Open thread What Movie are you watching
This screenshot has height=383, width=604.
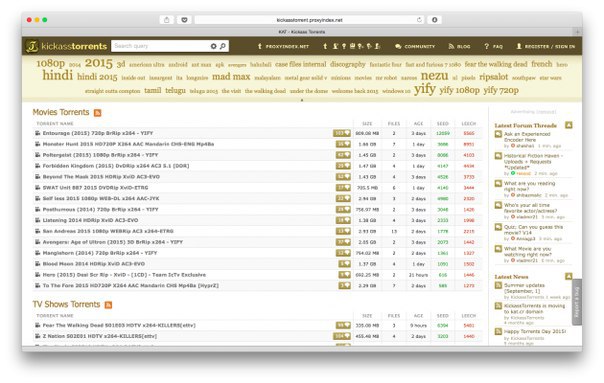pos(528,252)
